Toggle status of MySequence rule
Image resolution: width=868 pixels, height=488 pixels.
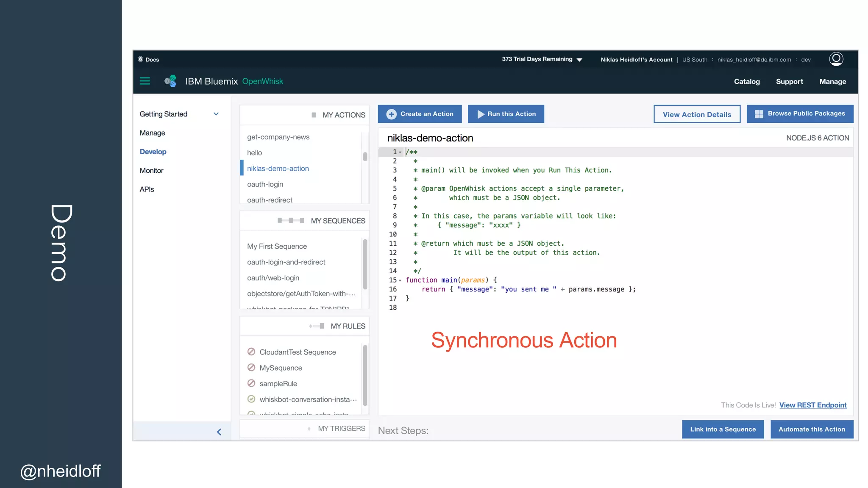(x=251, y=367)
